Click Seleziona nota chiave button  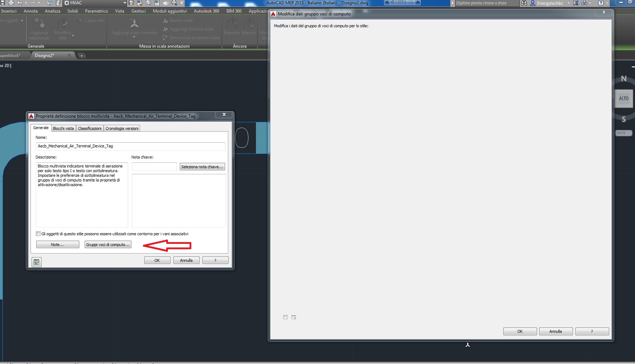pos(202,167)
